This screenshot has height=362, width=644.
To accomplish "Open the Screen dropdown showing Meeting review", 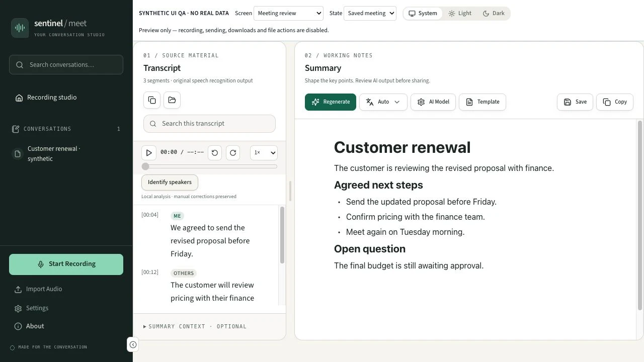I will (288, 14).
